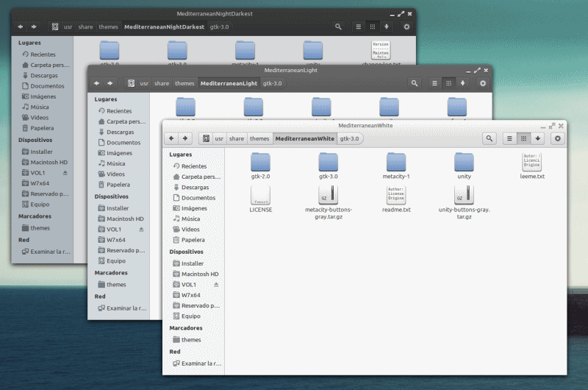The width and height of the screenshot is (588, 390).
Task: Open Descargas in MediterraneanWhite sidebar
Action: [195, 187]
